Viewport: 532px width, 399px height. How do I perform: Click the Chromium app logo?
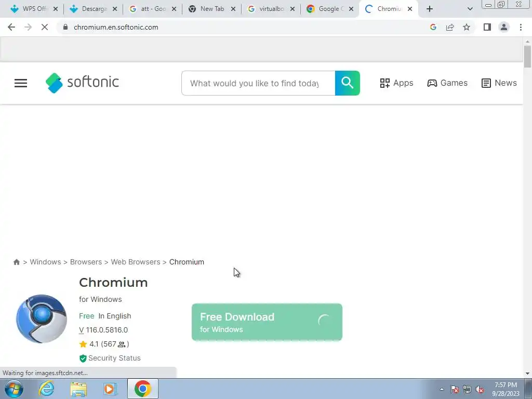[x=42, y=318]
